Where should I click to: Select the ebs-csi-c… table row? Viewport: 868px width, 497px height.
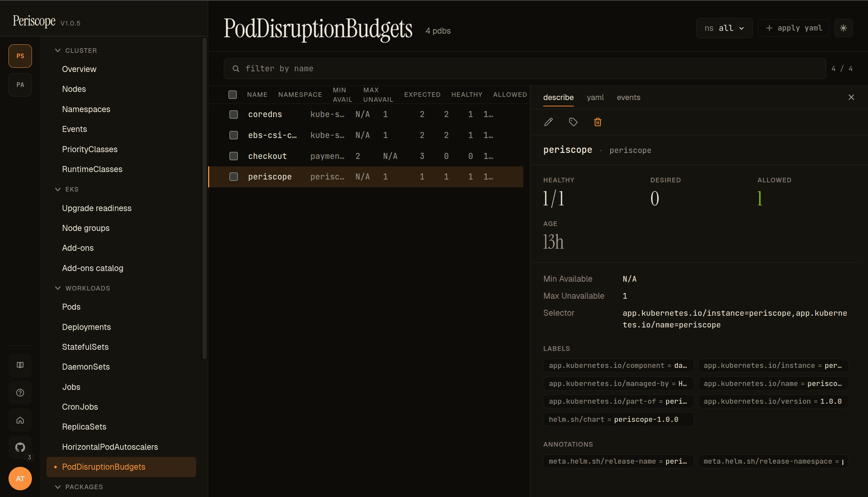pos(366,135)
